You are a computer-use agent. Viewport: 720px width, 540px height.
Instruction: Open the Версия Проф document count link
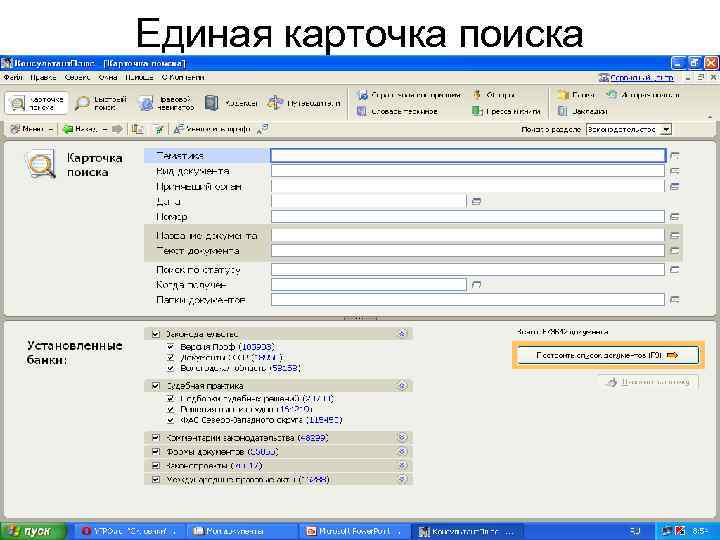[x=257, y=347]
